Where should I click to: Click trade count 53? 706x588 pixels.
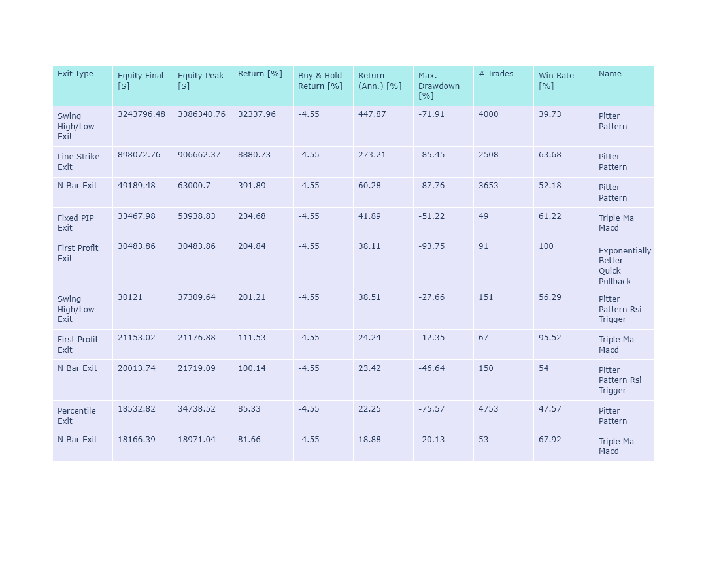tap(483, 440)
